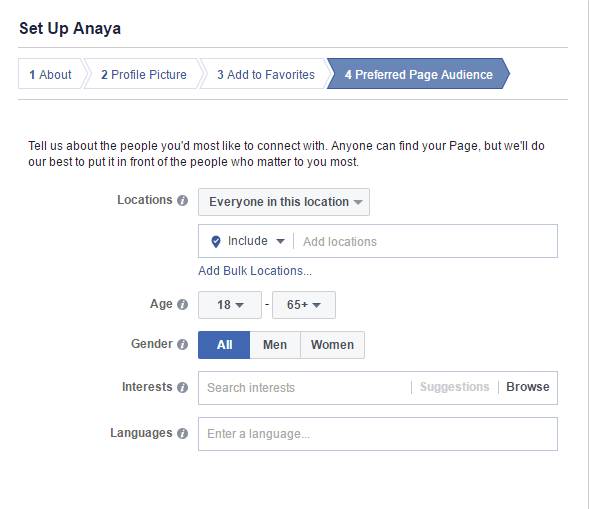Click the Languages info icon

pyautogui.click(x=183, y=433)
